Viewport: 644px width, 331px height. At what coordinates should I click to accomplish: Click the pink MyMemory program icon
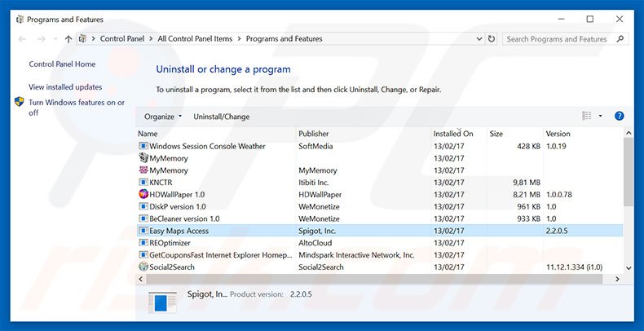pyautogui.click(x=143, y=170)
